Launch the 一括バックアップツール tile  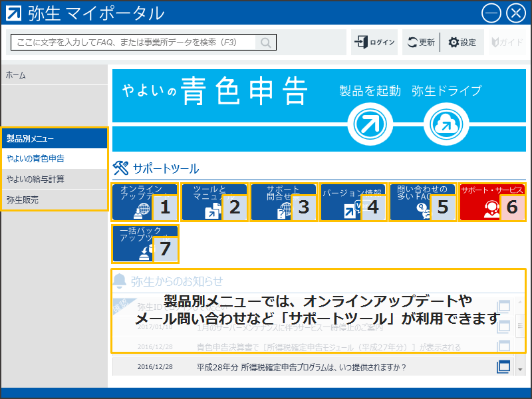tap(145, 243)
